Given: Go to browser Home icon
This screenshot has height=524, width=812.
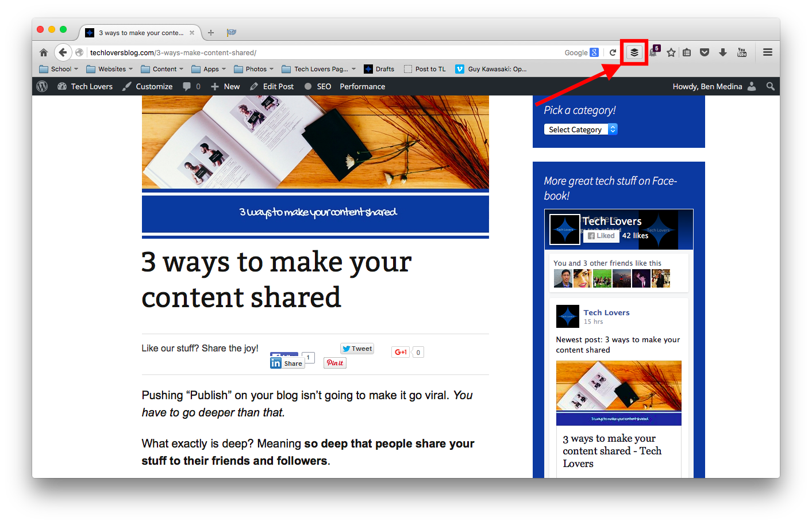Looking at the screenshot, I should [x=44, y=52].
